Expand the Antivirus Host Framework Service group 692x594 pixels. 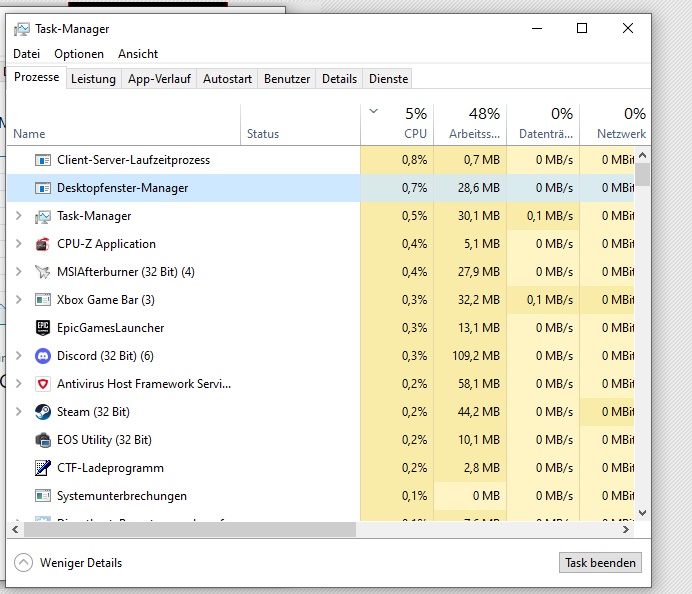(19, 383)
